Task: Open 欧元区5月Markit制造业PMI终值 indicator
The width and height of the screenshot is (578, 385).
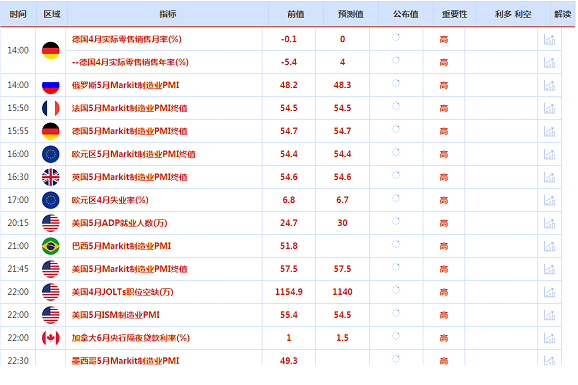Action: [133, 154]
